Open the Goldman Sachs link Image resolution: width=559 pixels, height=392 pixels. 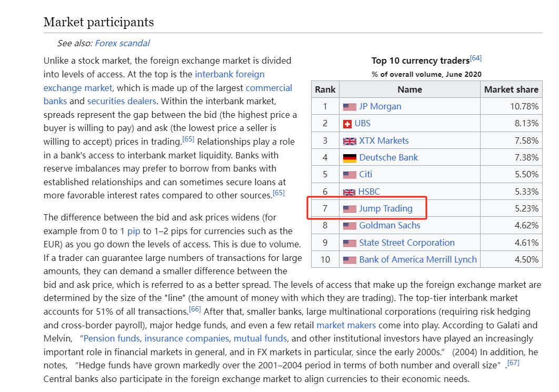tap(390, 226)
